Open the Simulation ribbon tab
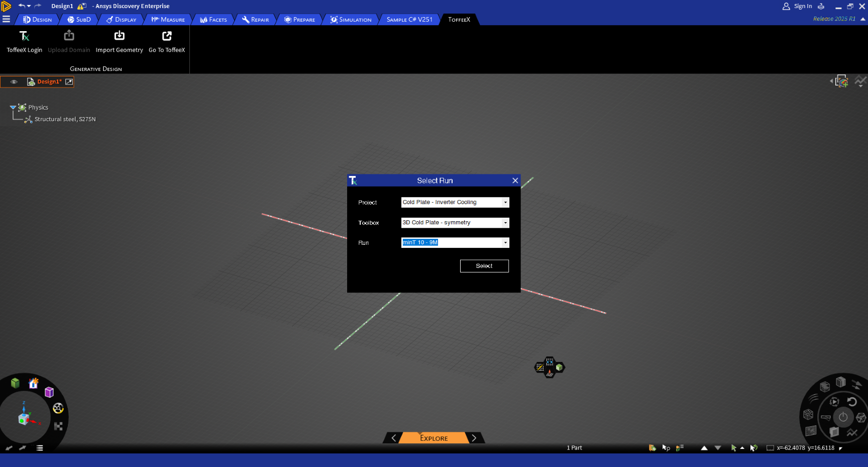The image size is (868, 467). (351, 19)
